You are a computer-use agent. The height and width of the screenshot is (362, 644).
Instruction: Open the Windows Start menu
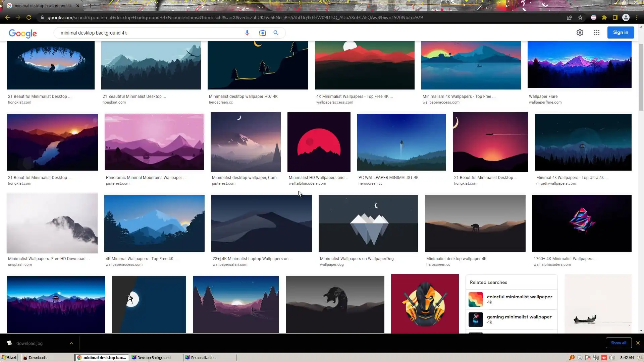pos(9,358)
